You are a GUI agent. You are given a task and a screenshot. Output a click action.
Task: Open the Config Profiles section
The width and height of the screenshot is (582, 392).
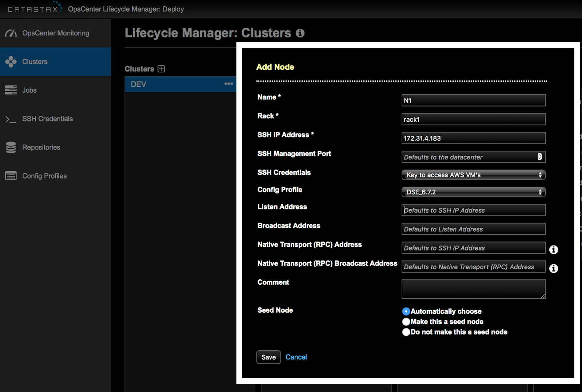(x=55, y=176)
